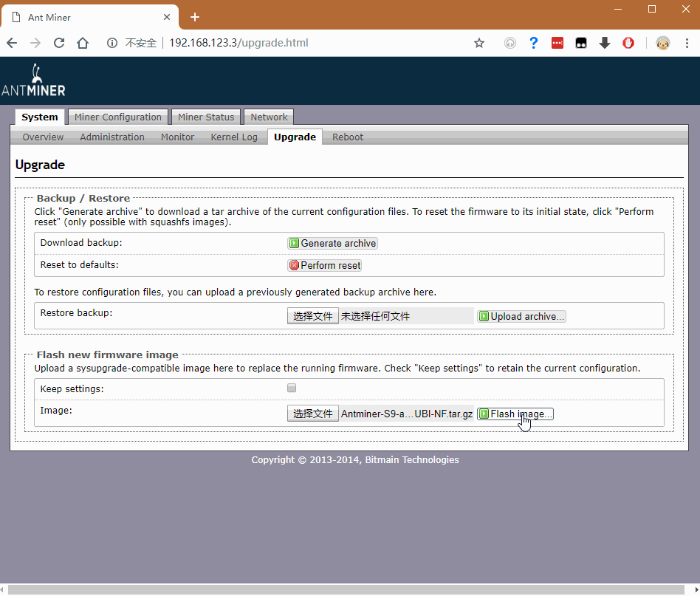700x596 pixels.
Task: Reload the upgrade page
Action: [x=59, y=43]
